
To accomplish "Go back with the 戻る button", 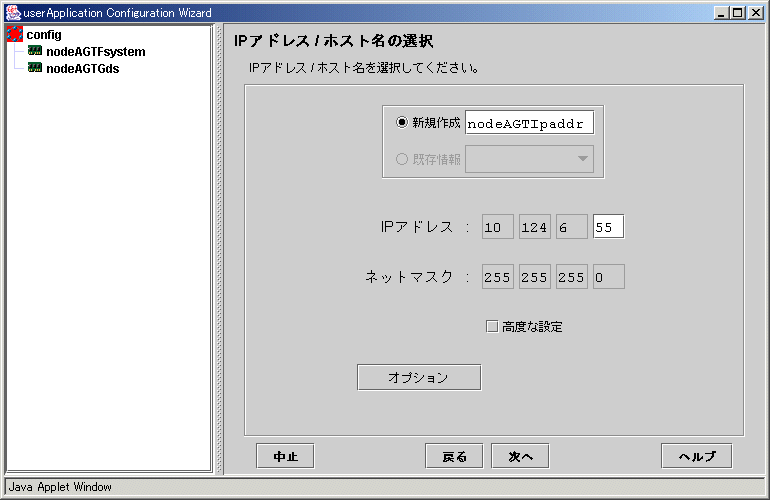I will coord(454,456).
